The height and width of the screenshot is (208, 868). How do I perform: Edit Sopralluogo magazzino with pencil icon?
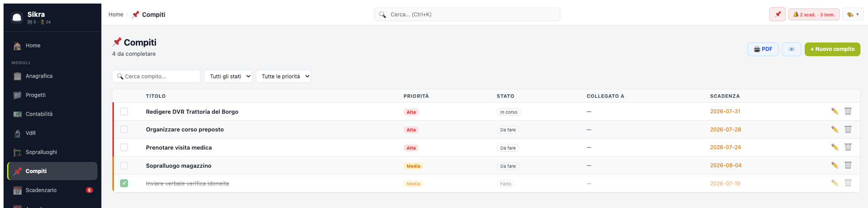[834, 166]
